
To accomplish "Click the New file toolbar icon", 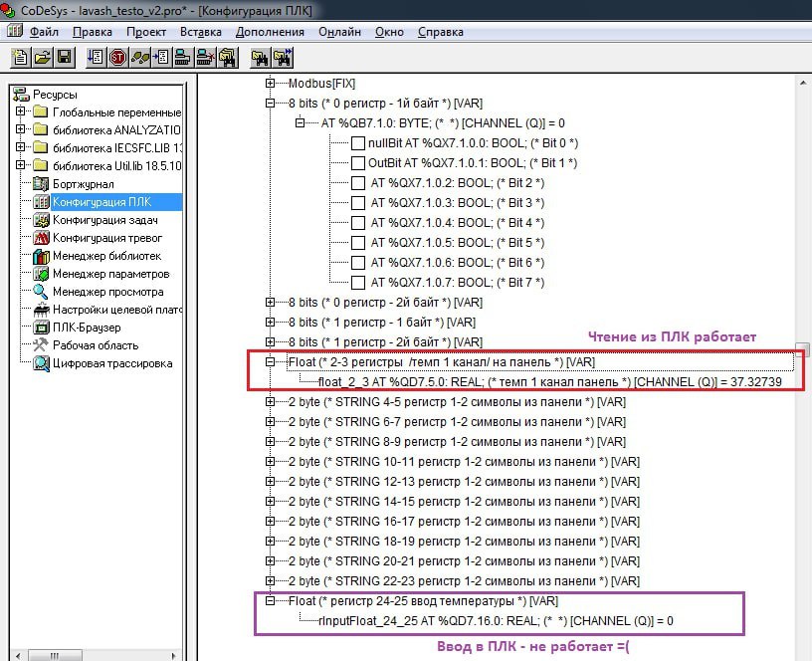I will 21,58.
